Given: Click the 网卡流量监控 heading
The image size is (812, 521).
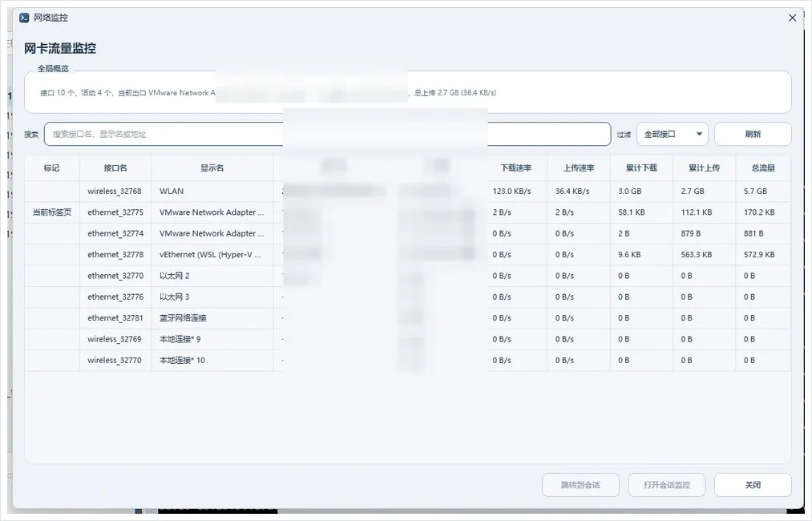Looking at the screenshot, I should click(x=60, y=49).
